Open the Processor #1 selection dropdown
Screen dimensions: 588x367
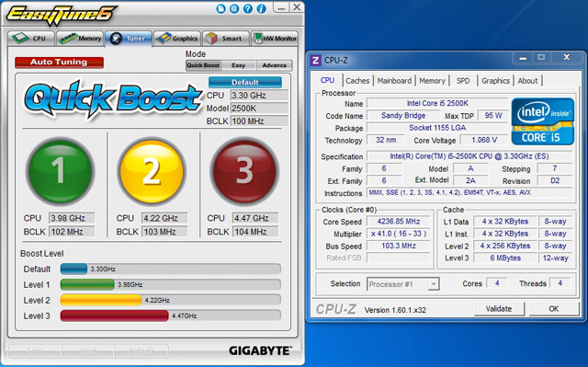coord(402,284)
